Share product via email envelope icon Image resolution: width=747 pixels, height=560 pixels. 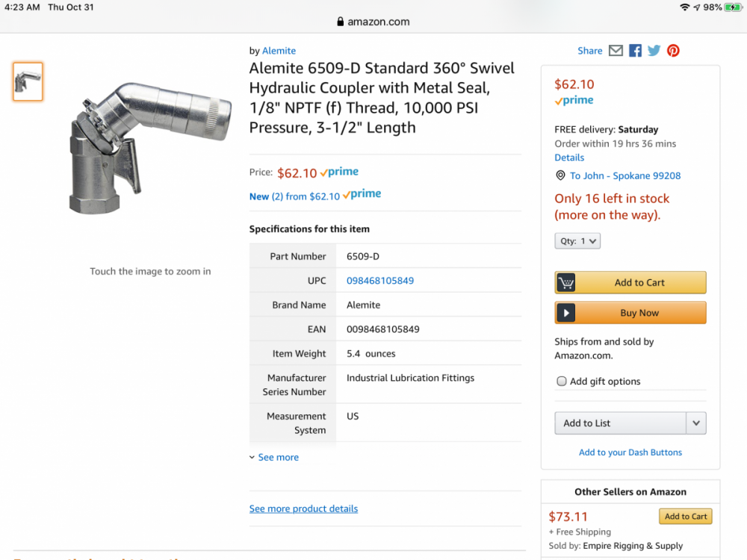[616, 51]
